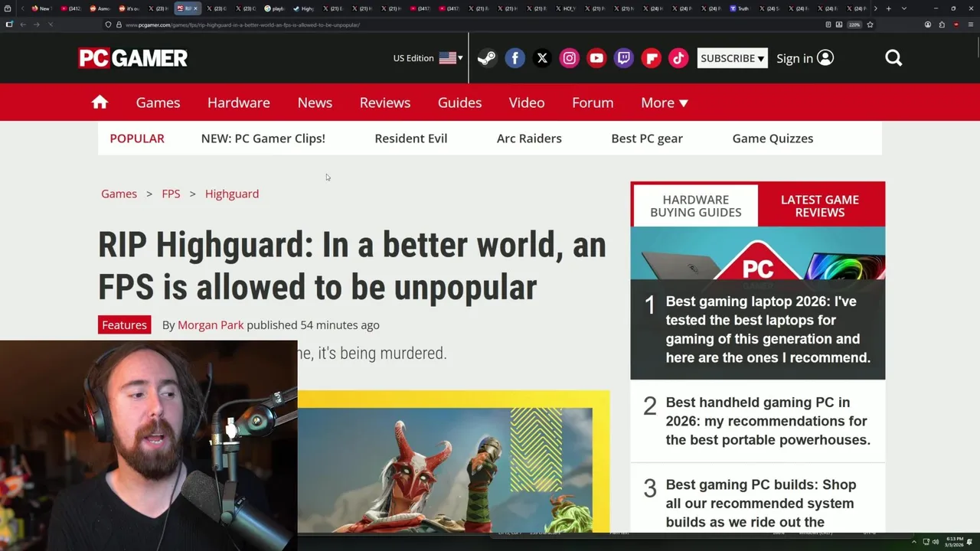980x551 pixels.
Task: Open the Reviews nav menu item
Action: pyautogui.click(x=385, y=103)
